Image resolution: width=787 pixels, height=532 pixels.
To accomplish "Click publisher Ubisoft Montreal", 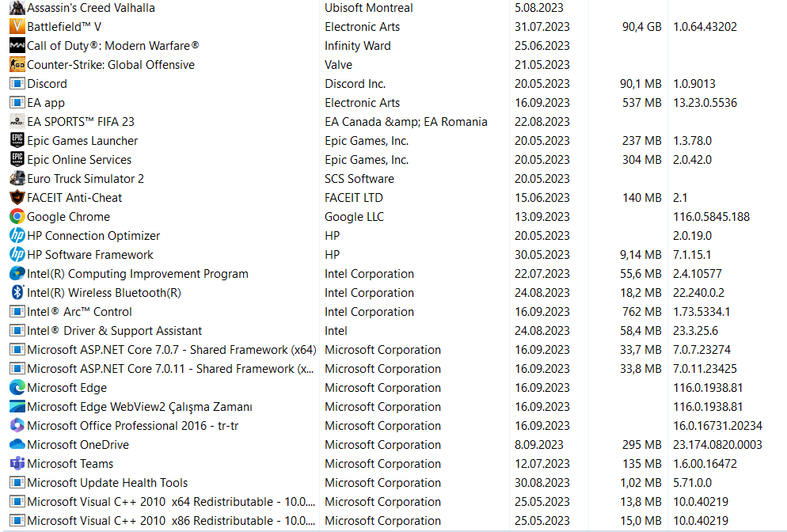I will coord(368,8).
